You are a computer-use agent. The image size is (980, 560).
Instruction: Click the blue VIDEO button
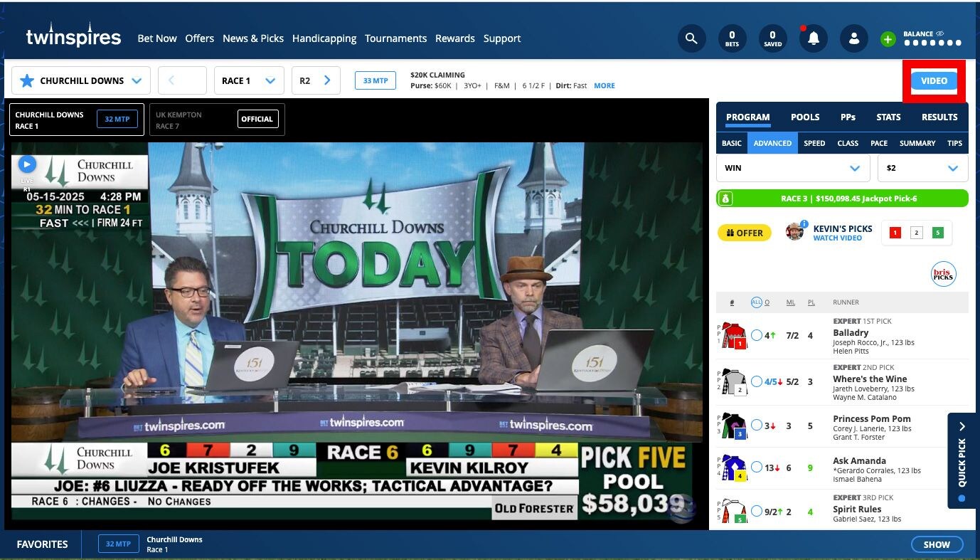934,80
